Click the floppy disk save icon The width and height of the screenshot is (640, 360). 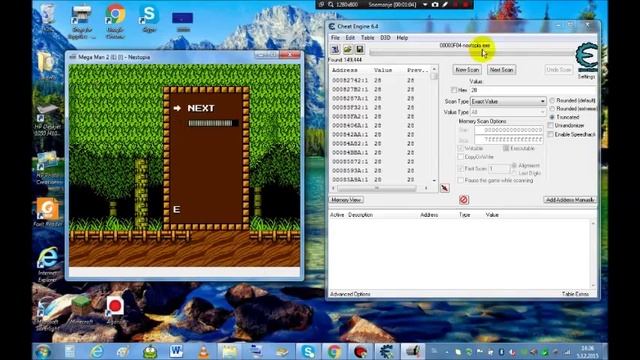click(x=360, y=49)
